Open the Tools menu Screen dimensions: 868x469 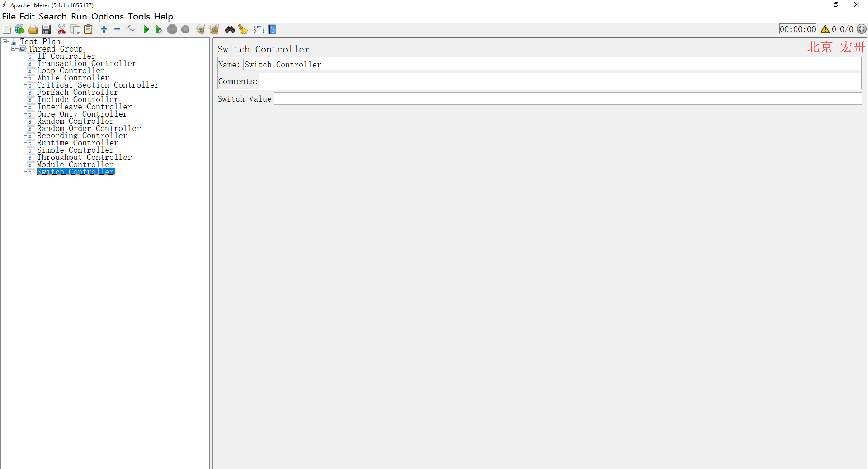[x=139, y=16]
